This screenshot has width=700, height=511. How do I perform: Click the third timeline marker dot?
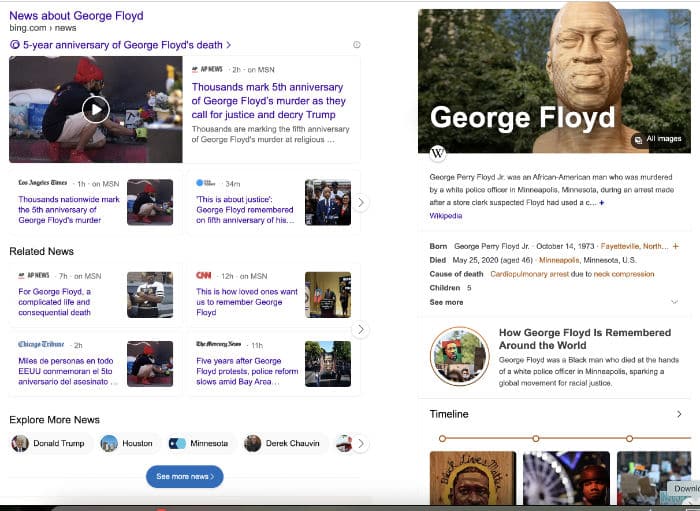629,439
